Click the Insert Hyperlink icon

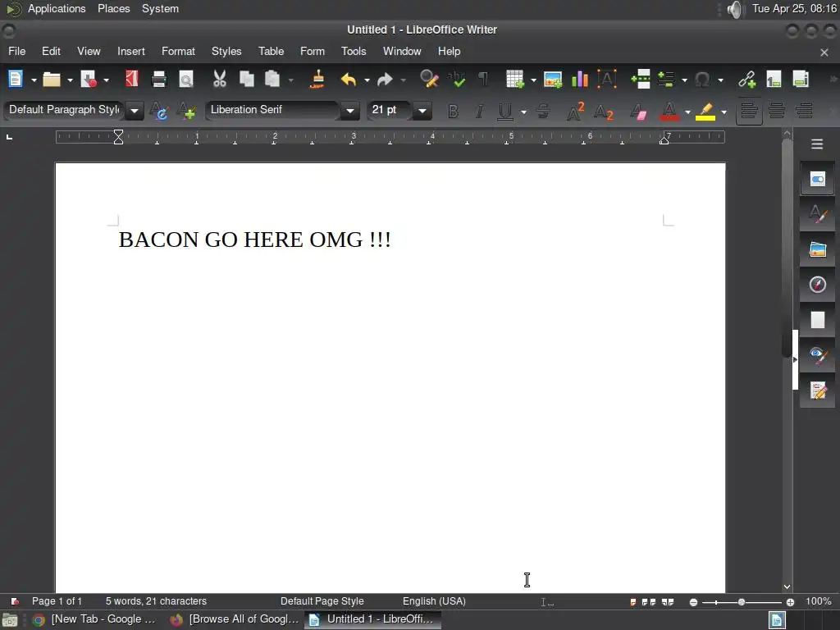(x=746, y=80)
